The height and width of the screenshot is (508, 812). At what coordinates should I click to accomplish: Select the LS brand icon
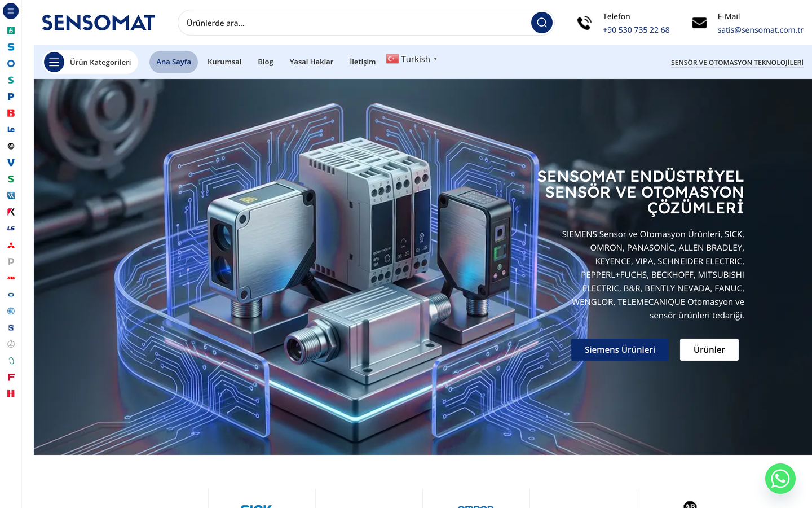pos(11,229)
